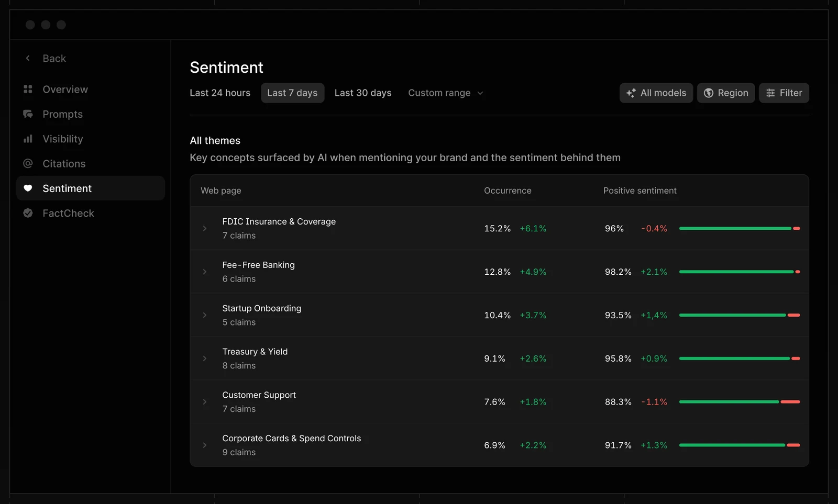Open the Custom range dropdown
The height and width of the screenshot is (504, 838).
point(445,93)
